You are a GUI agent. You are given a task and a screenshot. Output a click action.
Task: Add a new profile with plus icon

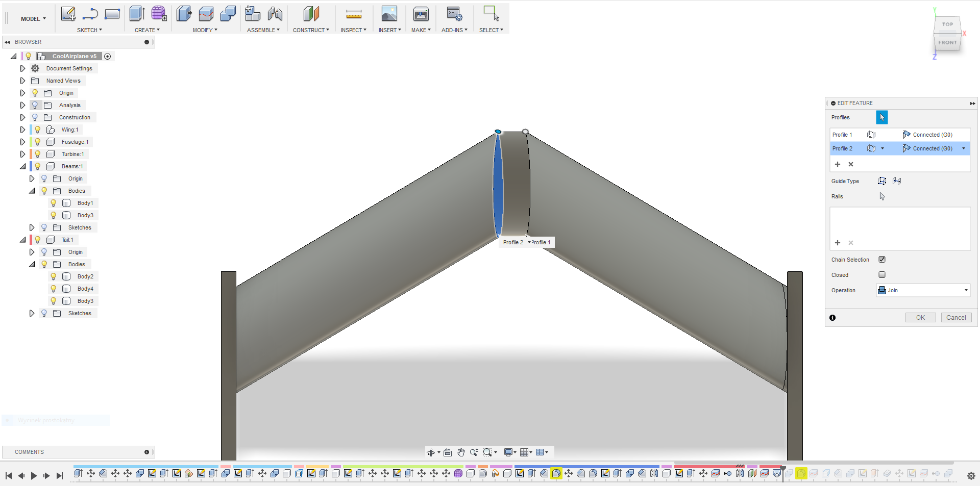[838, 164]
